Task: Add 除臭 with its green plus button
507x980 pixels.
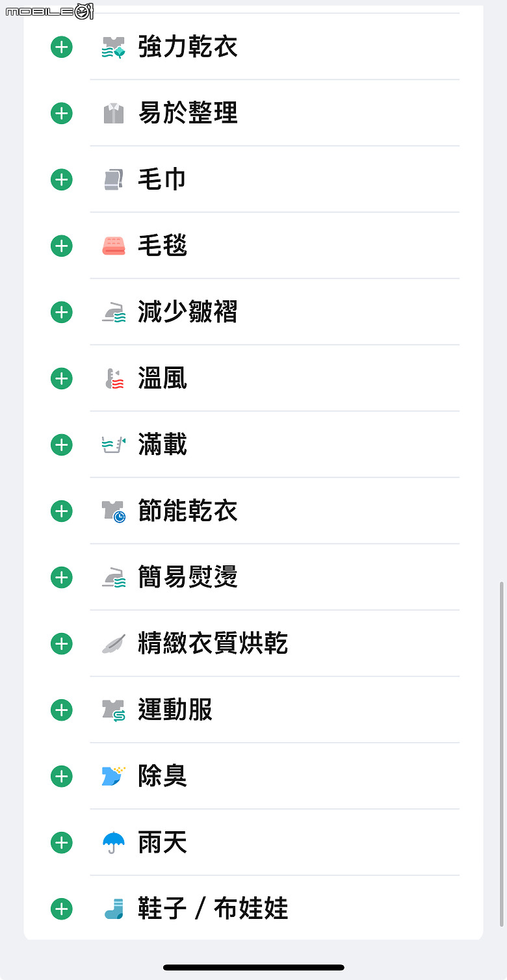Action: point(62,777)
